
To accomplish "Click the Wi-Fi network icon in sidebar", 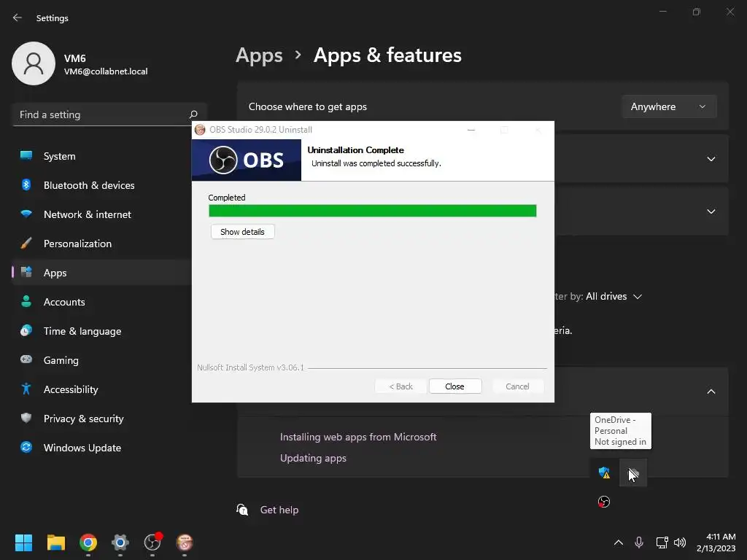I will pos(26,214).
